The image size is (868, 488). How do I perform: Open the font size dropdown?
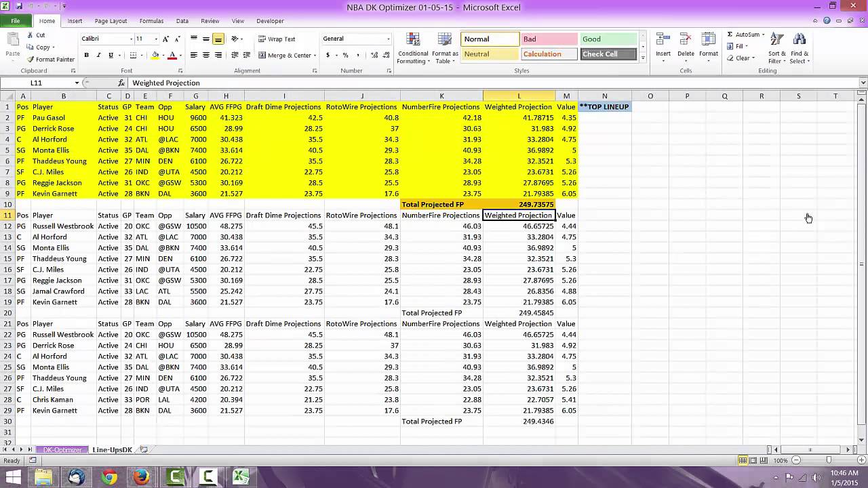(x=156, y=39)
